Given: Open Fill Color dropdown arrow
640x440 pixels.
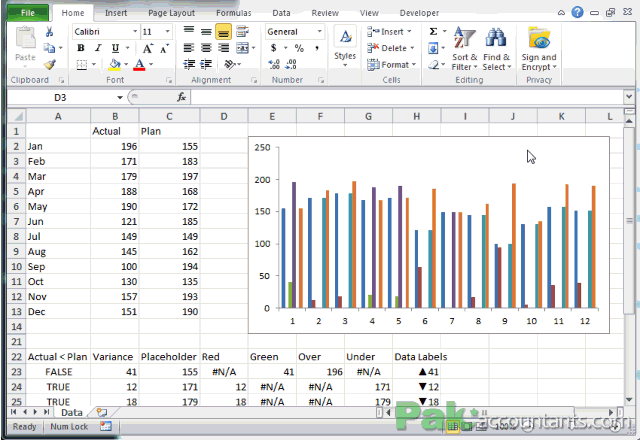Looking at the screenshot, I should pos(126,64).
